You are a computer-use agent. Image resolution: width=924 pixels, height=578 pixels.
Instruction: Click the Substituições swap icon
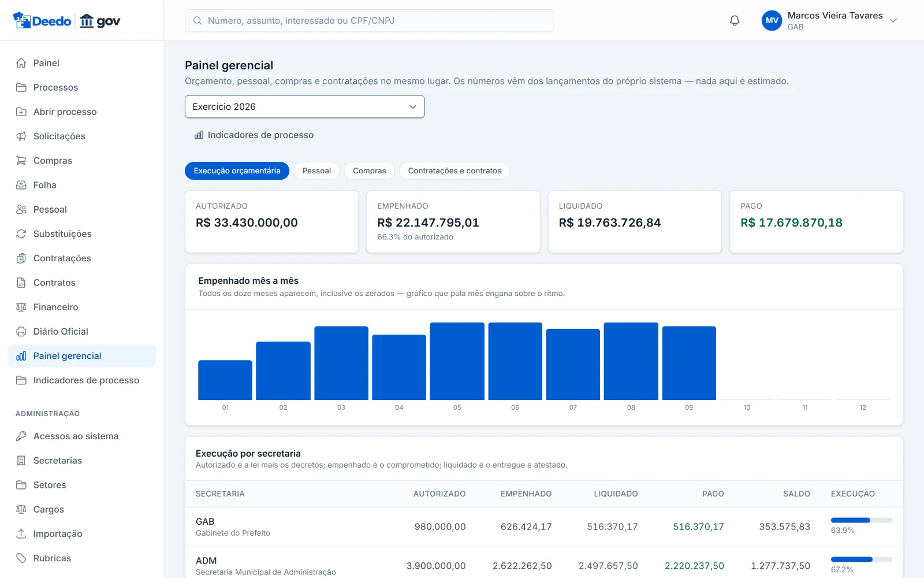[21, 234]
